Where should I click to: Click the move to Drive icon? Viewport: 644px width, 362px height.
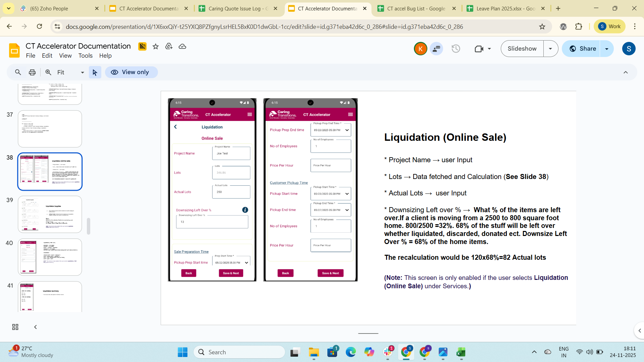169,47
